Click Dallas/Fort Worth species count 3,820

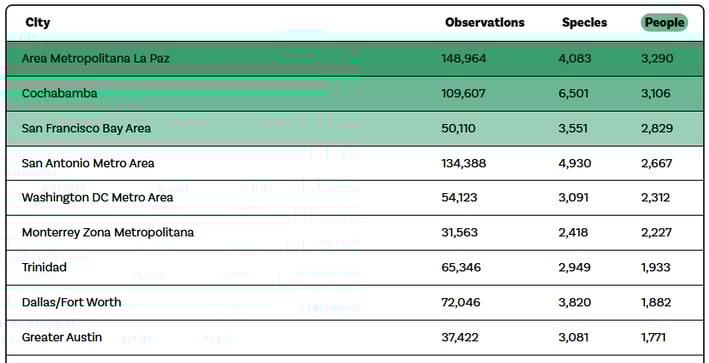pos(574,302)
